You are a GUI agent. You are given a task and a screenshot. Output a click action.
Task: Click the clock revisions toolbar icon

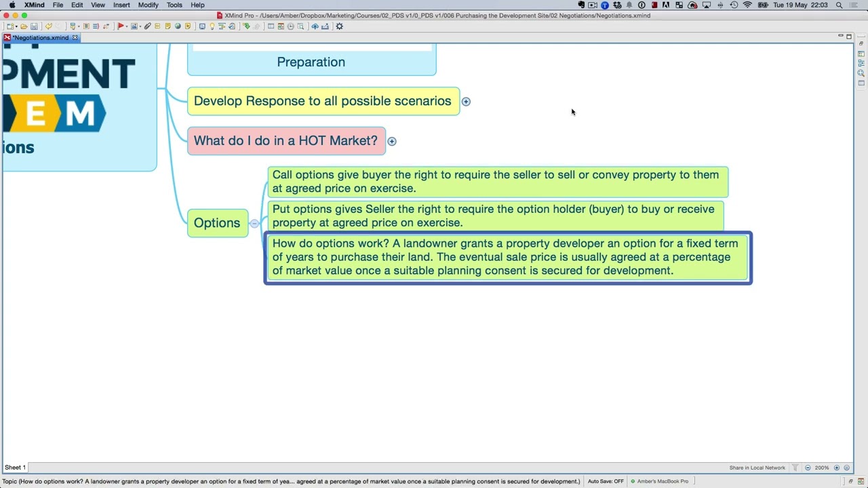[290, 26]
